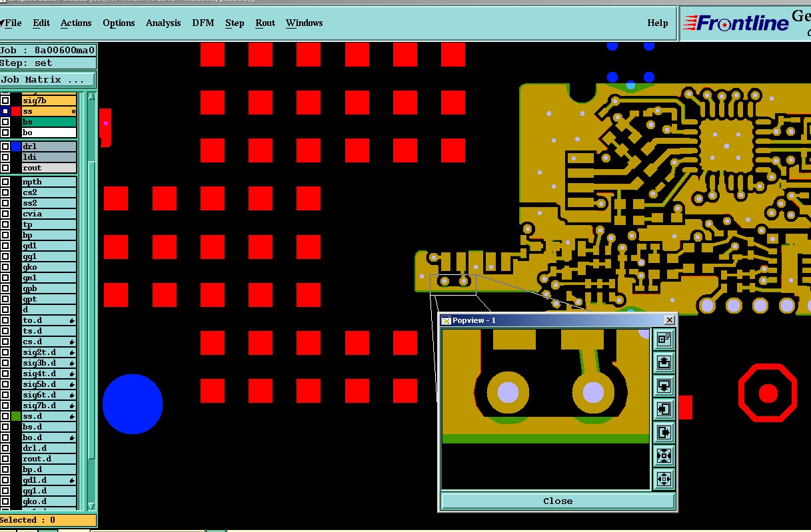The height and width of the screenshot is (532, 811).
Task: Open the Step menu
Action: point(235,23)
